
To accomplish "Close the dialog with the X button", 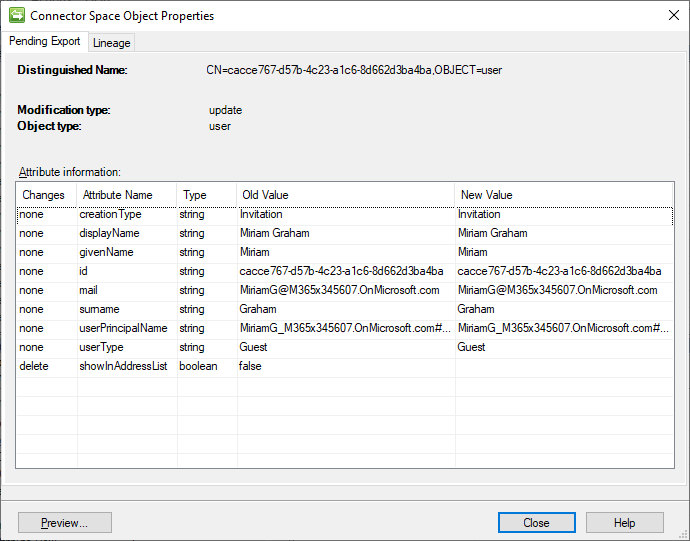I will point(673,15).
